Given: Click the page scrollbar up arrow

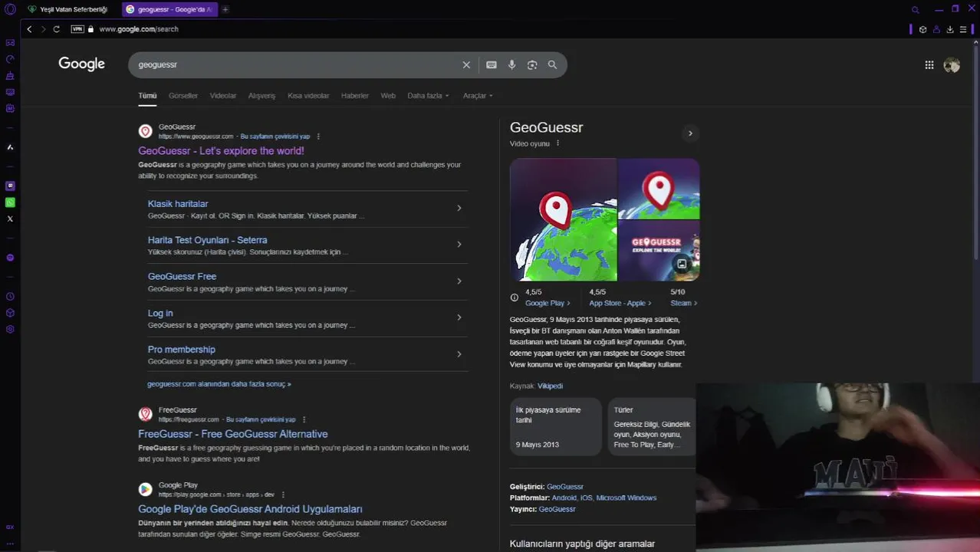Looking at the screenshot, I should tap(976, 42).
